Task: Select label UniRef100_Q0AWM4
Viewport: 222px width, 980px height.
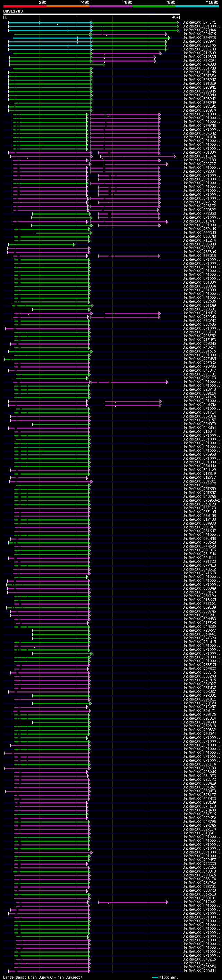Action: pyautogui.click(x=199, y=971)
